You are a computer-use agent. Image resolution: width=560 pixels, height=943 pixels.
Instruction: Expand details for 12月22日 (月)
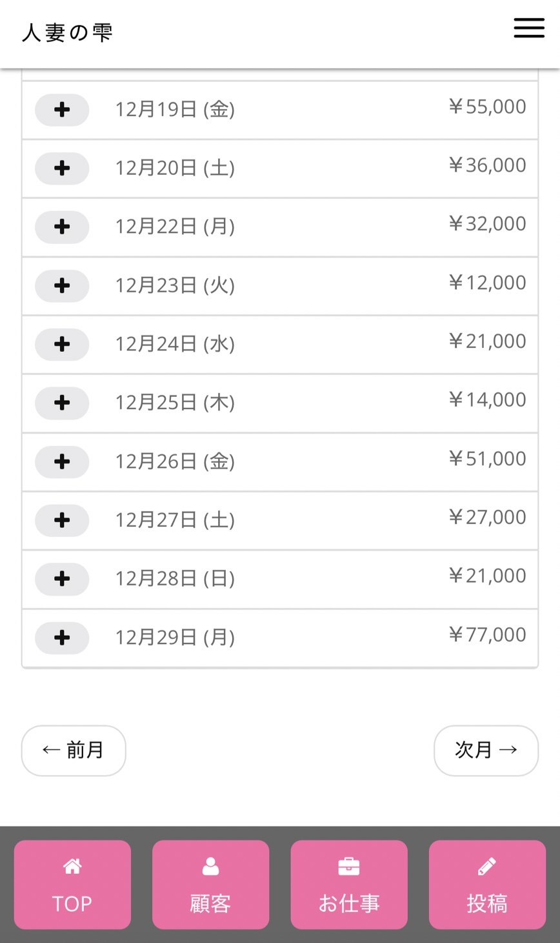(x=62, y=227)
